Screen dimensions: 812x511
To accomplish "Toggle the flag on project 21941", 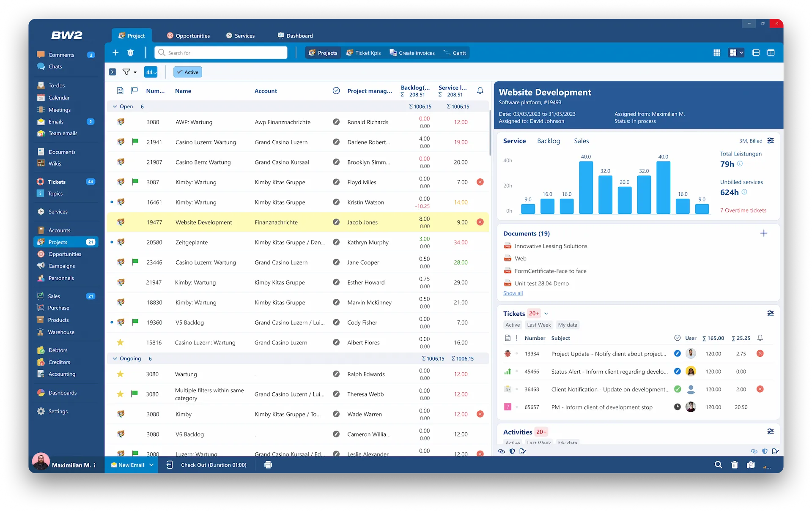I will [x=134, y=142].
